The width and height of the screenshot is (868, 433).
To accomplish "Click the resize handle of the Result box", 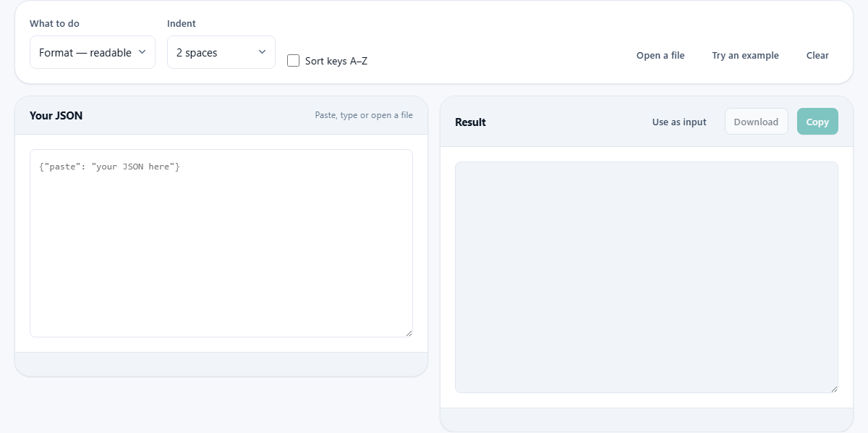I will point(834,389).
